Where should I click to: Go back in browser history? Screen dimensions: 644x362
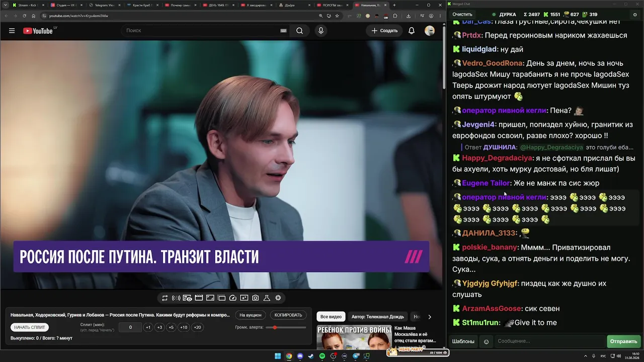(6, 16)
